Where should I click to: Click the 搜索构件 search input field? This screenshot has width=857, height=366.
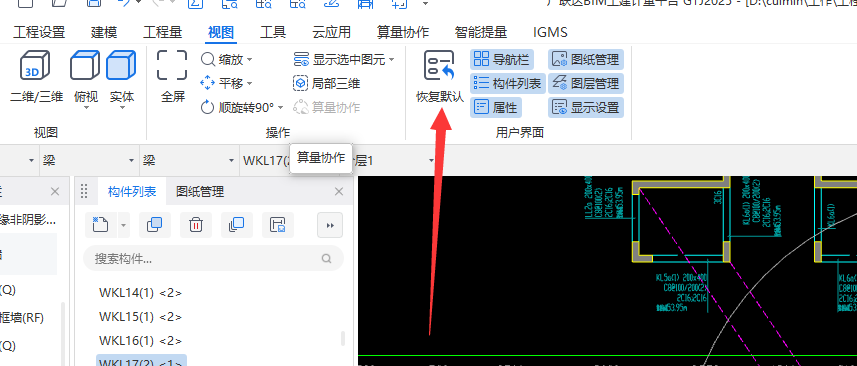pos(214,258)
